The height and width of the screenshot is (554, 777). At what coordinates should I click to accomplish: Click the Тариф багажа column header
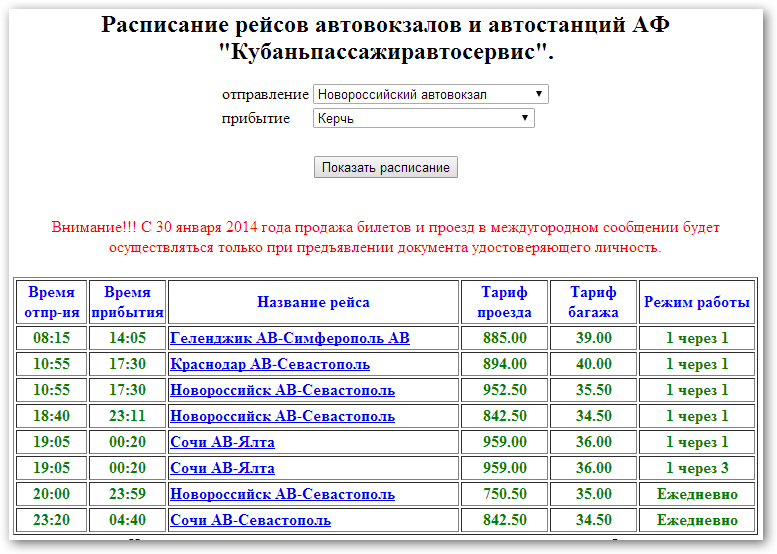coord(593,302)
